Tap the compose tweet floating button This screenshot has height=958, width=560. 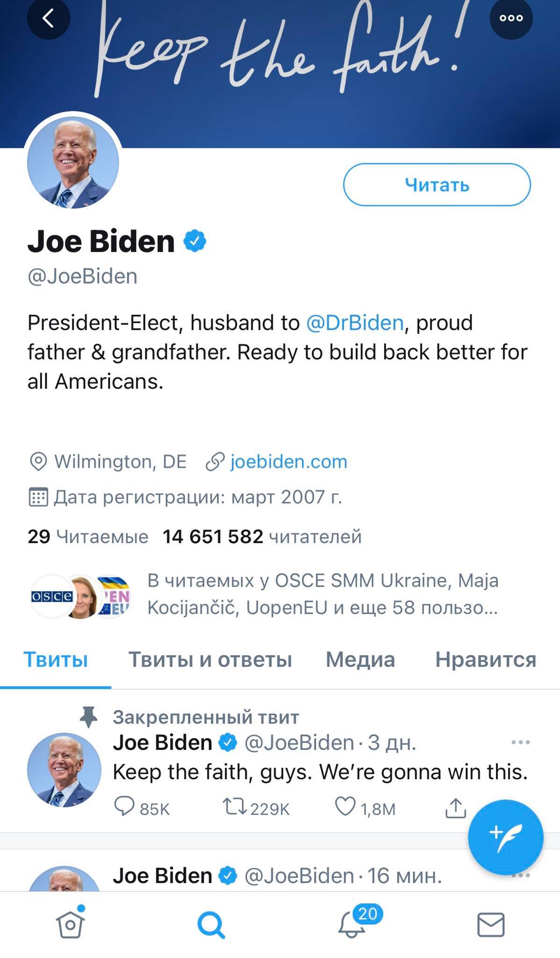coord(505,837)
